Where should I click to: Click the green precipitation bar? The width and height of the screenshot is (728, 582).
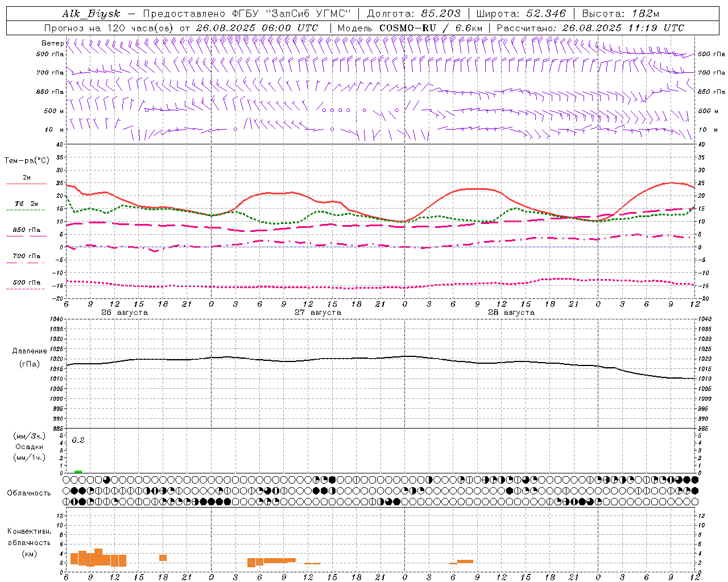tap(78, 472)
